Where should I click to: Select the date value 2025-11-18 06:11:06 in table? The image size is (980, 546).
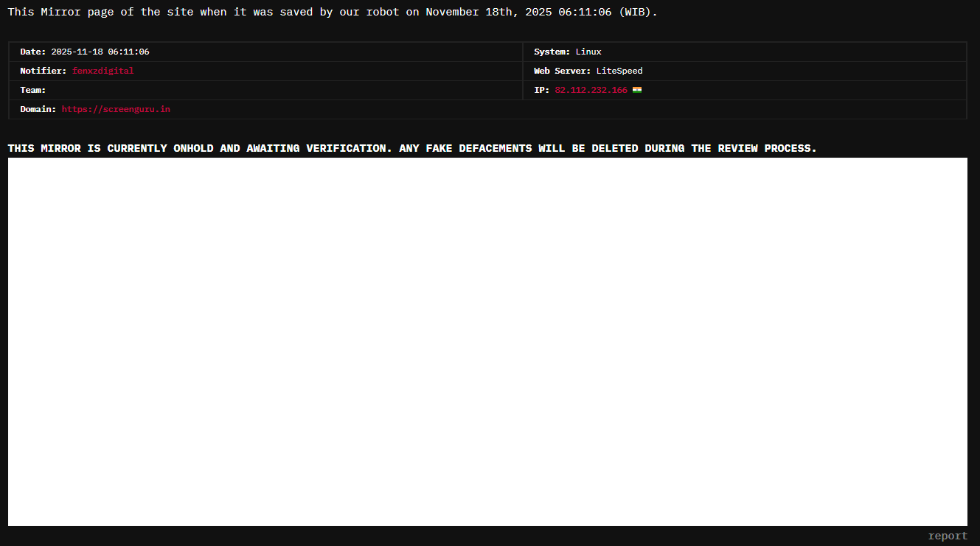point(100,52)
